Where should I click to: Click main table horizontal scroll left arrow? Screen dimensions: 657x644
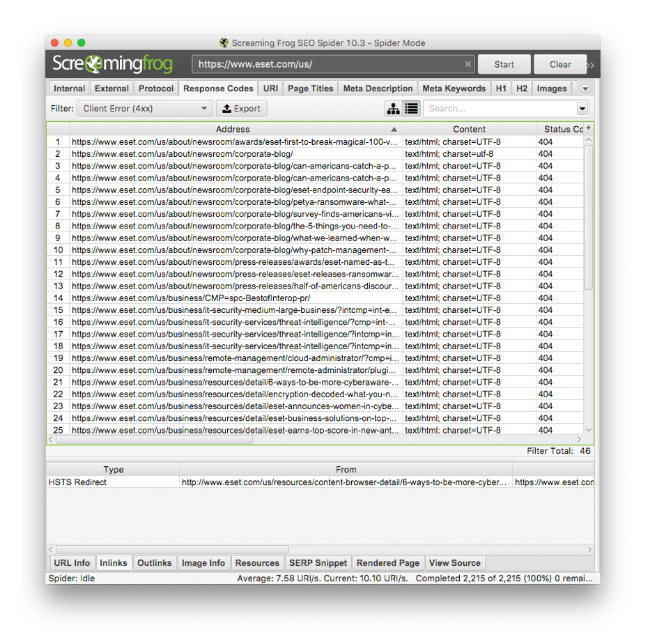[51, 439]
